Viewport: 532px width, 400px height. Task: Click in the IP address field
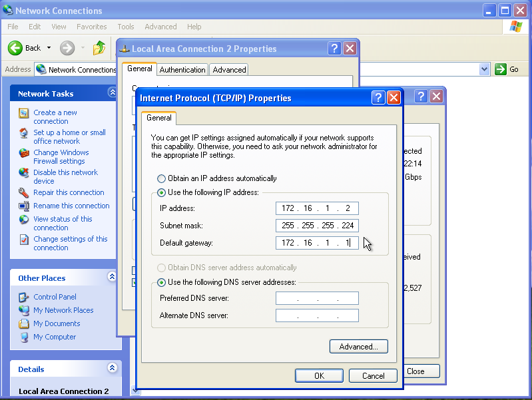coord(317,208)
